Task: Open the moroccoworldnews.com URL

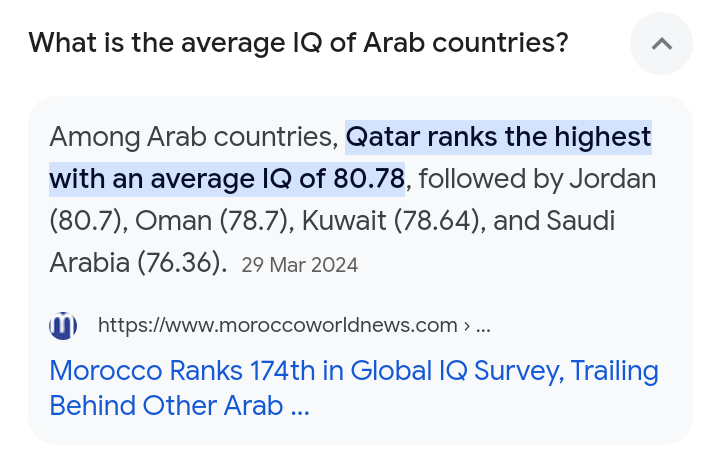Action: point(277,325)
